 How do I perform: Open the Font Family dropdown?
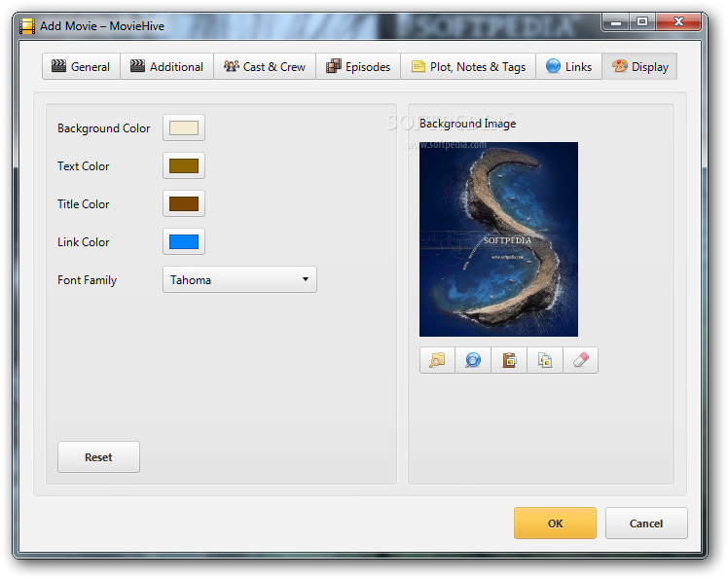pos(239,279)
